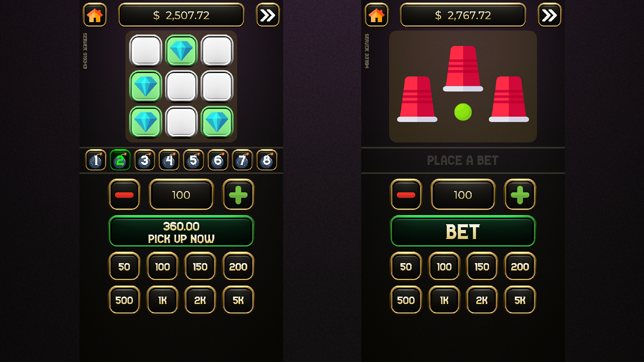Decrease the mines bet with the red minus
Viewport: 644px width, 362px height.
tap(124, 195)
